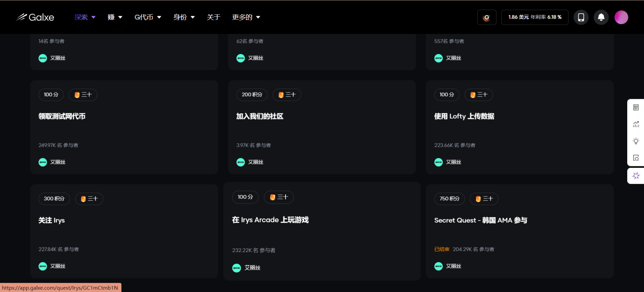This screenshot has width=644, height=292.
Task: Click the document search icon in the right sidebar
Action: (636, 158)
